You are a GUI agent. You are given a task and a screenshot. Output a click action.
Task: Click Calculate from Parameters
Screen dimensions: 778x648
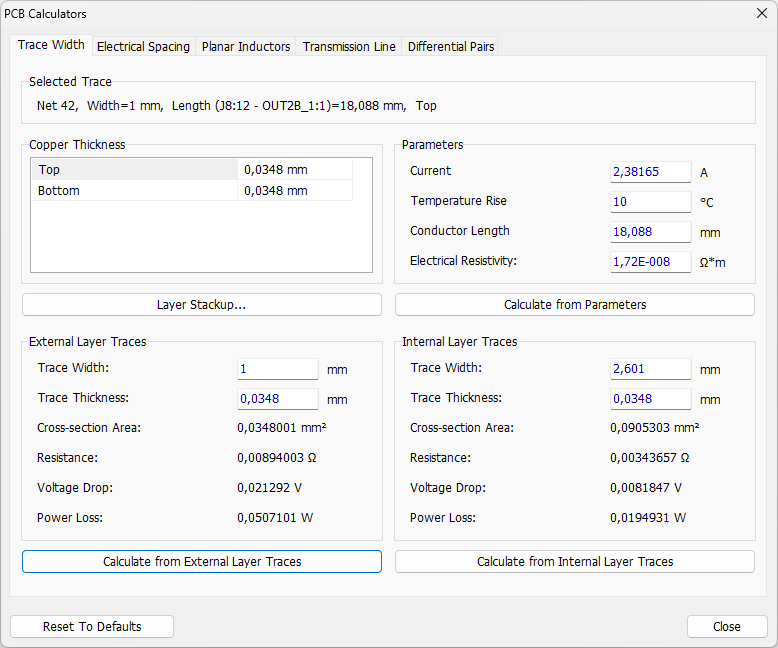click(575, 305)
